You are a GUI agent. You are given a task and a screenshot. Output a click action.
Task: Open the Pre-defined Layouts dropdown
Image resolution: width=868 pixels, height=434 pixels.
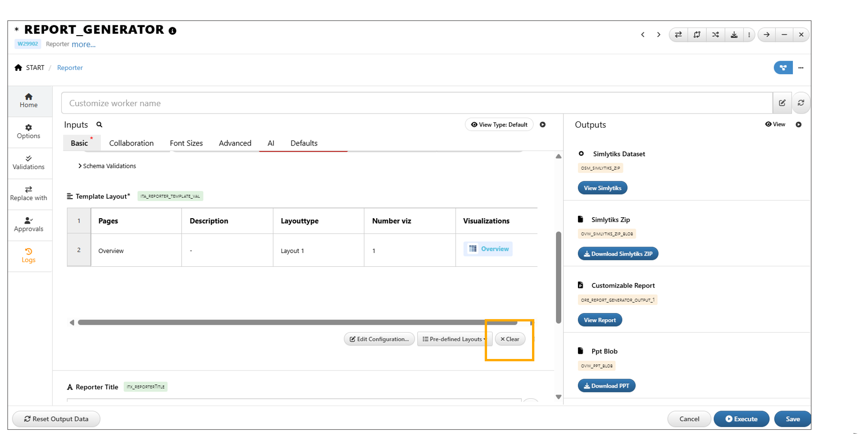coord(454,339)
